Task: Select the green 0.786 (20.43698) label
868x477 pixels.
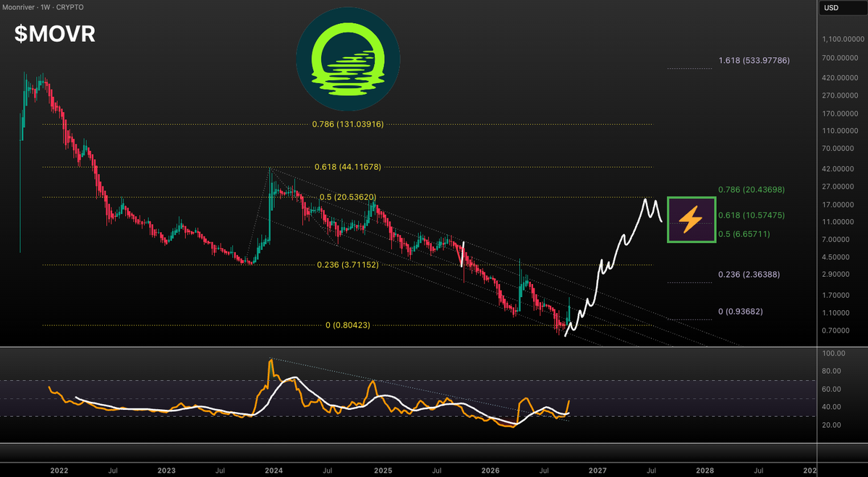Action: click(x=752, y=189)
